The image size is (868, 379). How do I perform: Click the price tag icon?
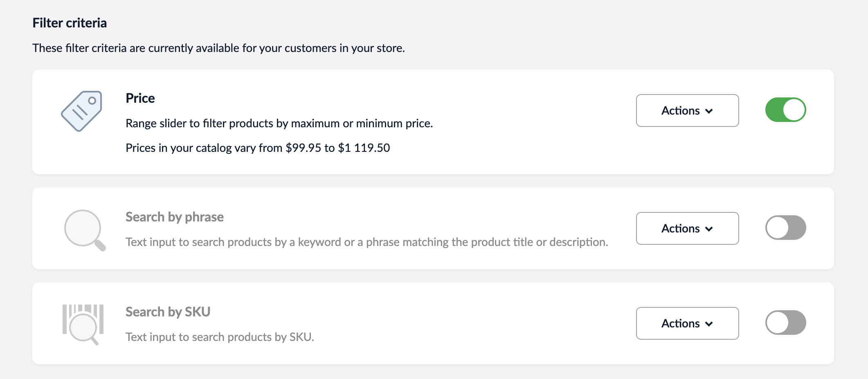pos(82,111)
